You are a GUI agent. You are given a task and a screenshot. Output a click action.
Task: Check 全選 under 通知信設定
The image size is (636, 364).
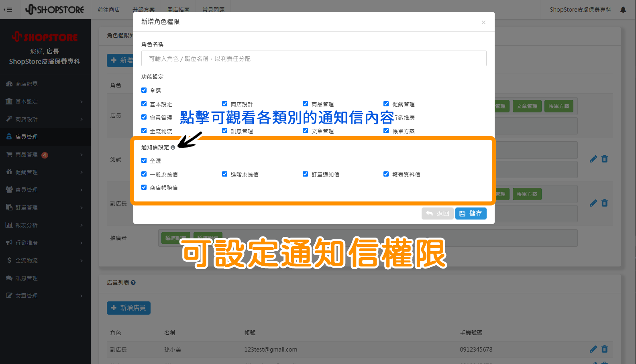[x=144, y=161]
